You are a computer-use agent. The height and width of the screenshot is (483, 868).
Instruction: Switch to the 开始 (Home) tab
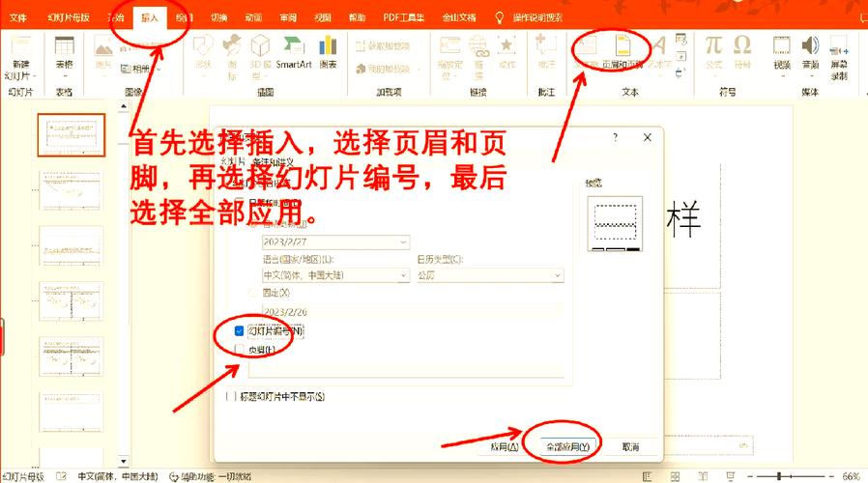(x=116, y=17)
